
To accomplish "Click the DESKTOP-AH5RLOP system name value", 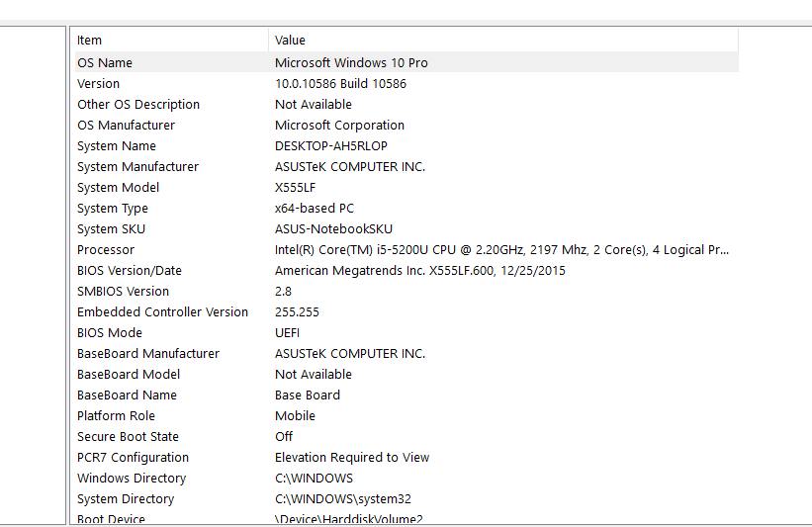I will tap(331, 146).
